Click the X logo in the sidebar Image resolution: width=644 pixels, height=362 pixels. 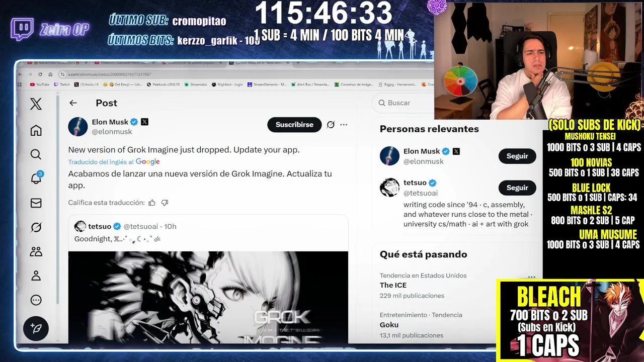(36, 104)
